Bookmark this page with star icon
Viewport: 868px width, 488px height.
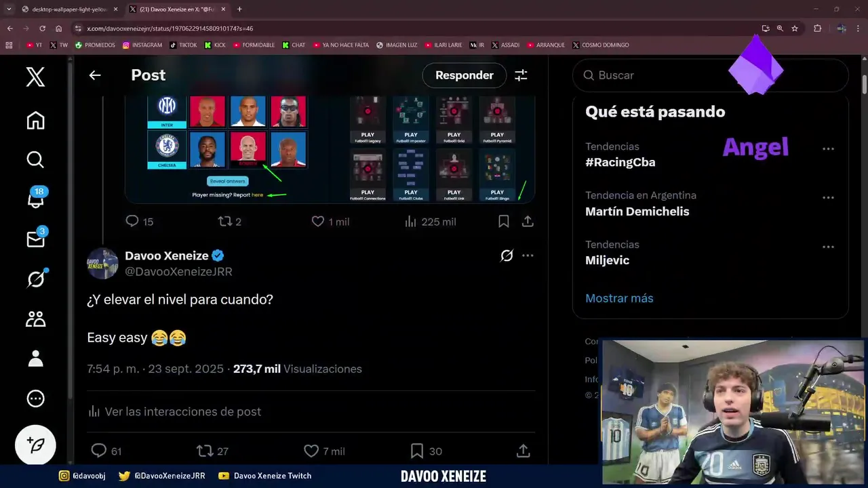(x=795, y=28)
